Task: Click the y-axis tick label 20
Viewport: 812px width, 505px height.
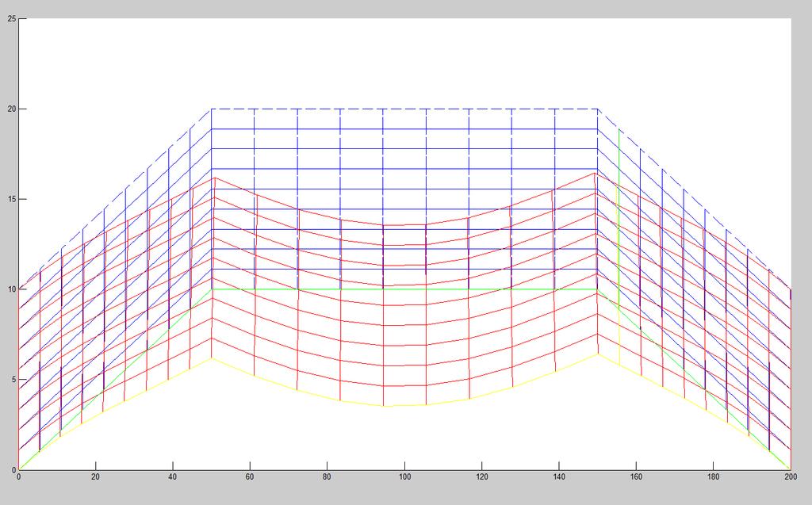Action: point(13,109)
